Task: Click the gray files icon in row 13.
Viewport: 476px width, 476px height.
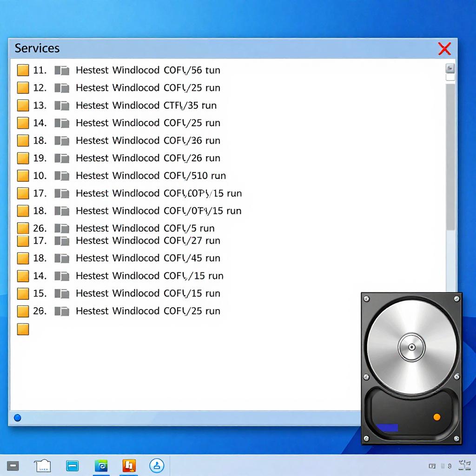Action: pos(62,106)
